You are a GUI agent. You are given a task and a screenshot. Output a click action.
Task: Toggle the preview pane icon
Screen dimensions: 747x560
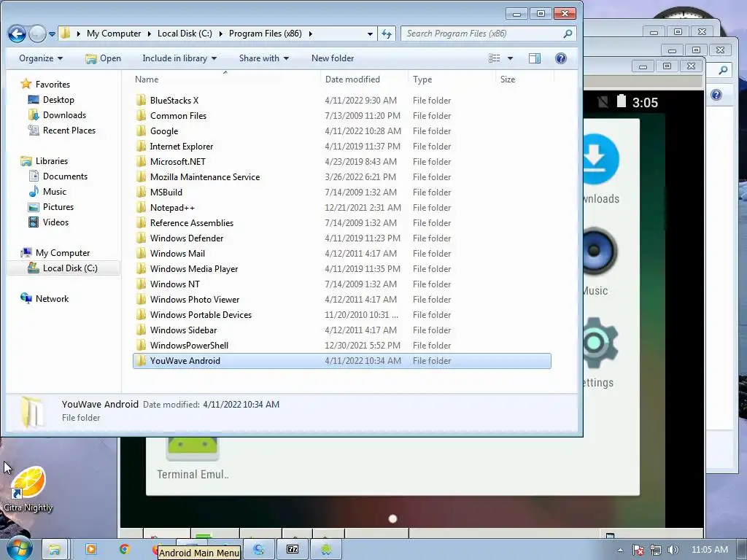535,58
